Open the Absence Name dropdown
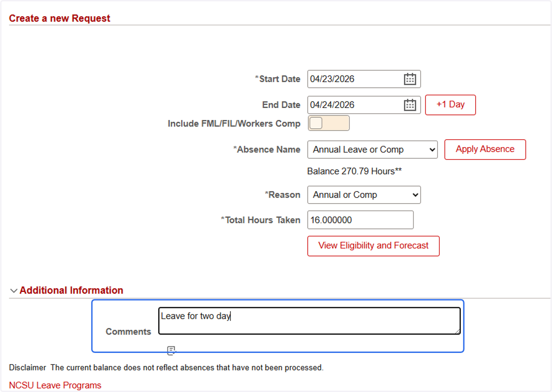The width and height of the screenshot is (552, 392). tap(373, 149)
